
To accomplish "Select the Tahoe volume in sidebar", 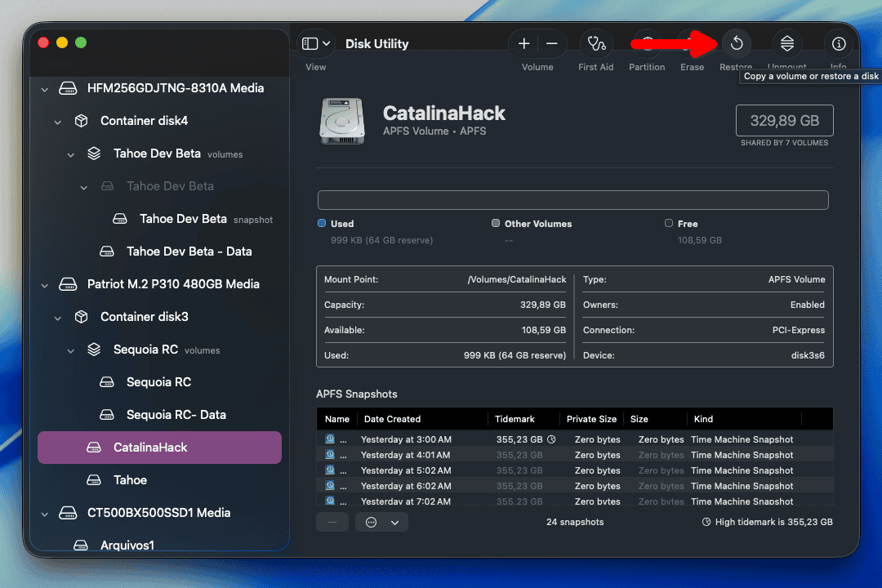I will 130,480.
